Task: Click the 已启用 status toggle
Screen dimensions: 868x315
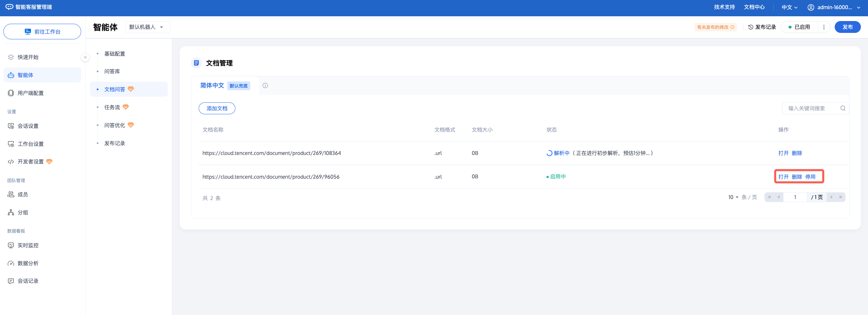Action: pos(799,27)
